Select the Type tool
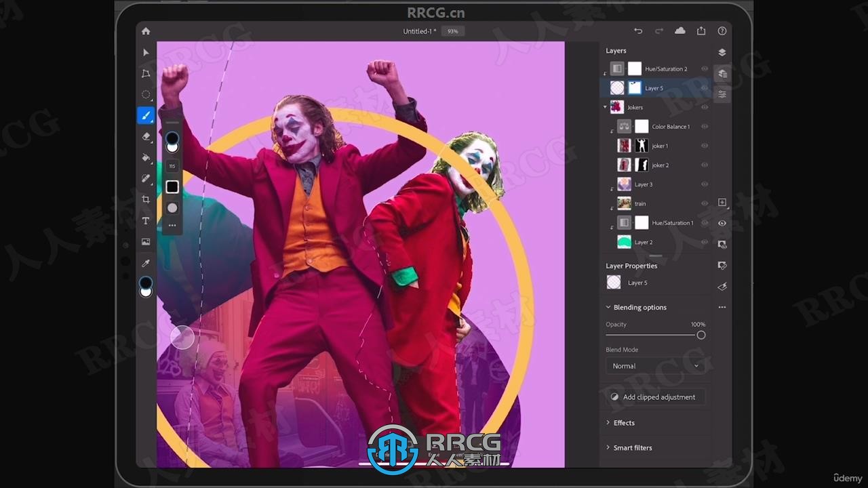The image size is (868, 488). [146, 220]
